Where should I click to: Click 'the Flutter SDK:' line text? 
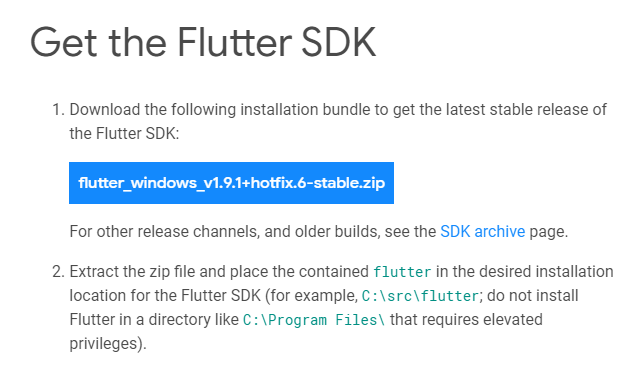(124, 133)
